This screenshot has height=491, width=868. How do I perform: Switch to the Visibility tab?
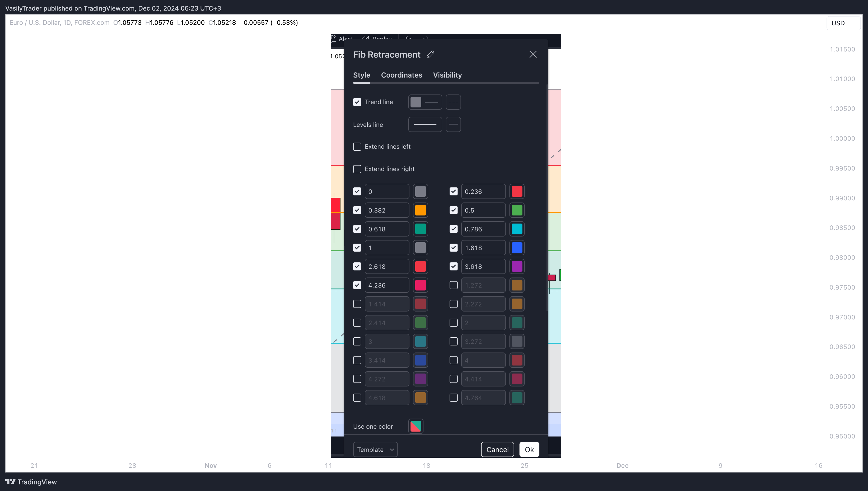(447, 75)
